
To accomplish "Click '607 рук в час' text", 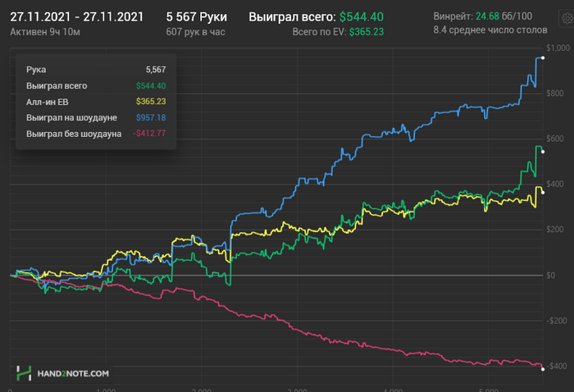I will tap(195, 32).
